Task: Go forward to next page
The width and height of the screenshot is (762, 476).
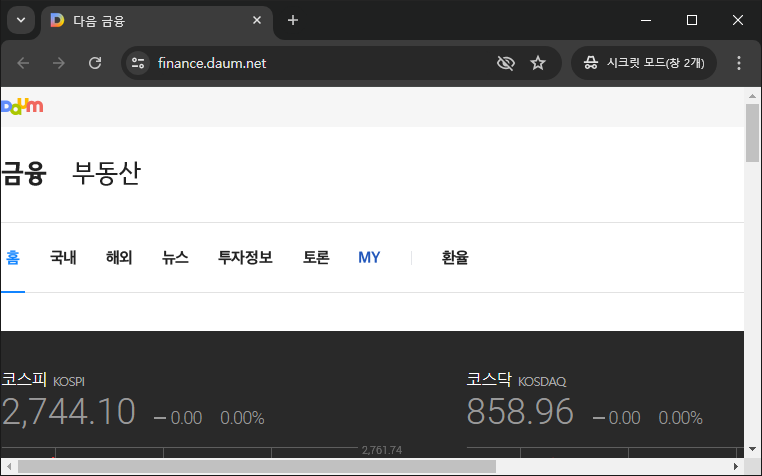Action: (x=59, y=63)
